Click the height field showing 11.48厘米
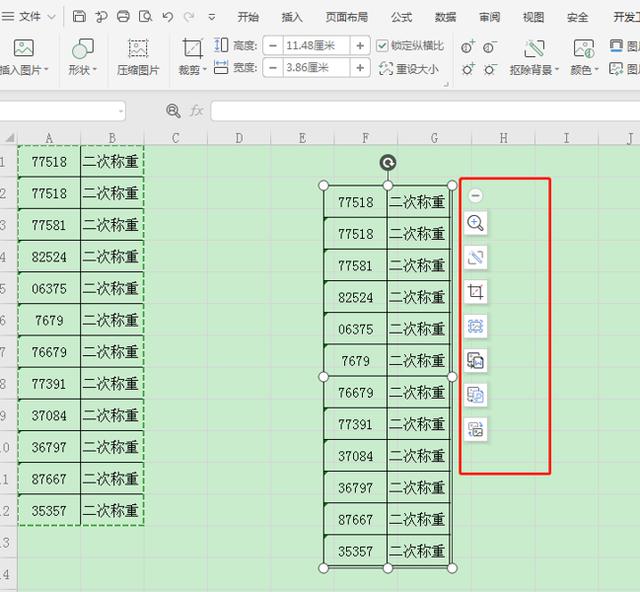 (316, 45)
